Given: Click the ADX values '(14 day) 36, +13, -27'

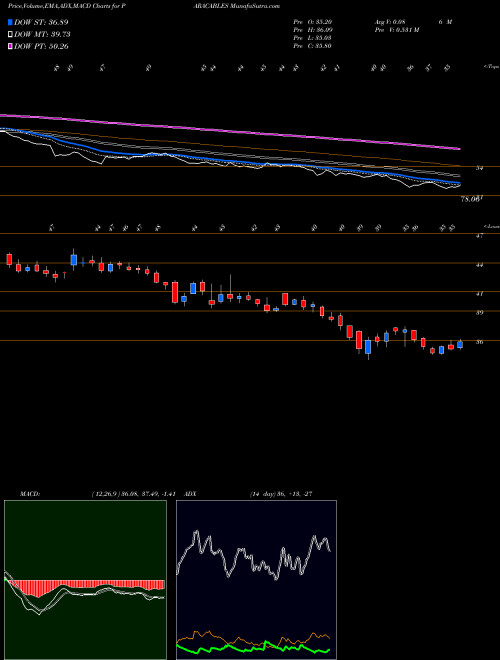Looking at the screenshot, I should [x=281, y=494].
